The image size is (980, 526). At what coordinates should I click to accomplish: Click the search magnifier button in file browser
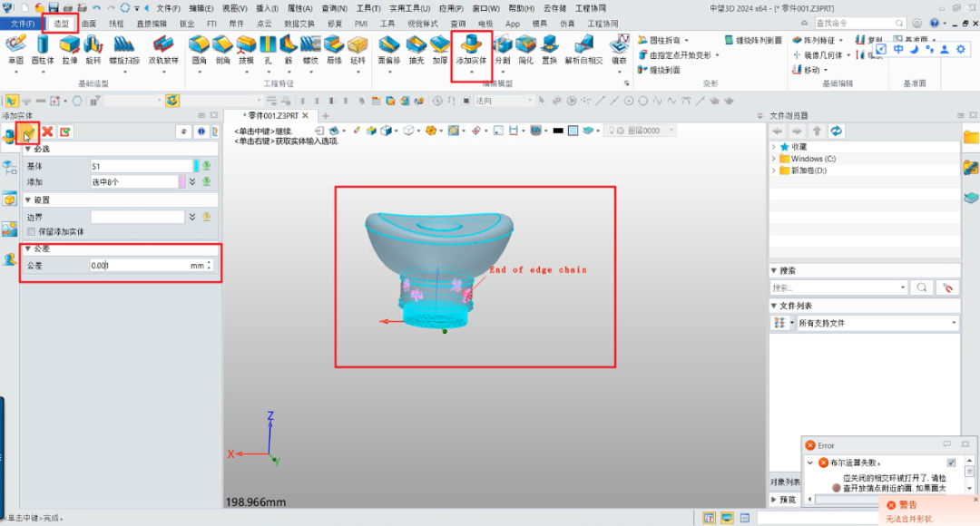(922, 288)
